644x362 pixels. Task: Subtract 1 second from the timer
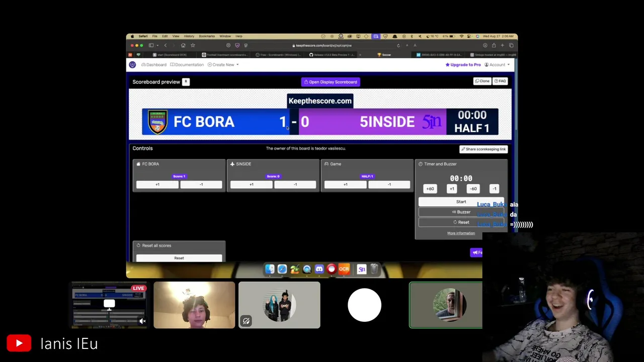pyautogui.click(x=494, y=189)
